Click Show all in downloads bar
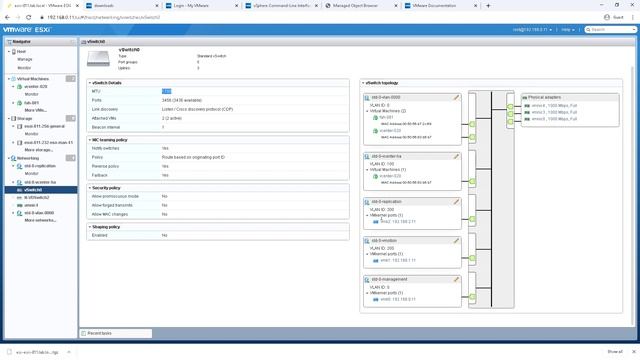Image resolution: width=640 pixels, height=360 pixels. [x=615, y=352]
